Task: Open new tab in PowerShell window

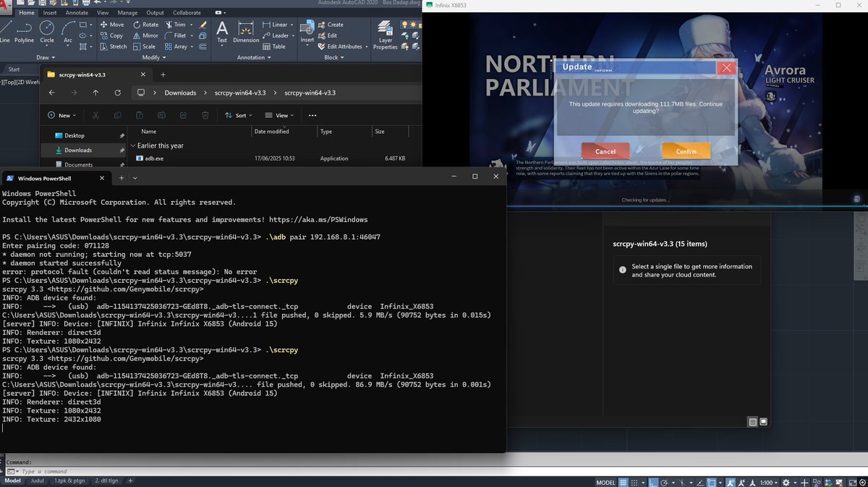Action: 122,177
